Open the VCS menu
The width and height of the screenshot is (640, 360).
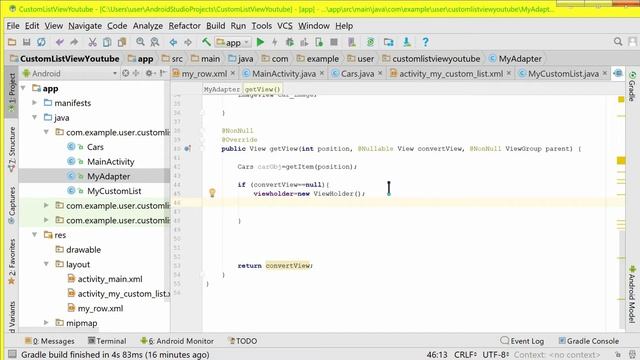(x=285, y=26)
